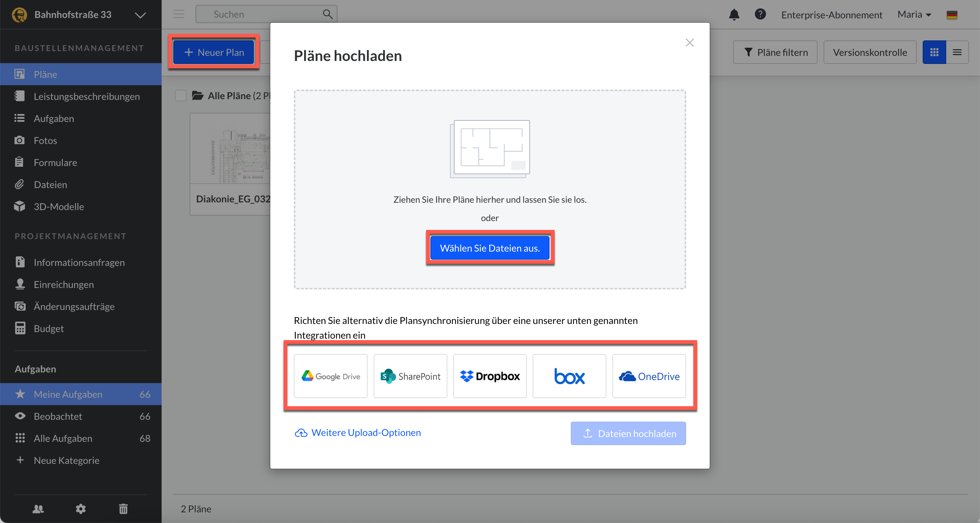Open project settings gear icon
The height and width of the screenshot is (523, 980).
tap(81, 509)
